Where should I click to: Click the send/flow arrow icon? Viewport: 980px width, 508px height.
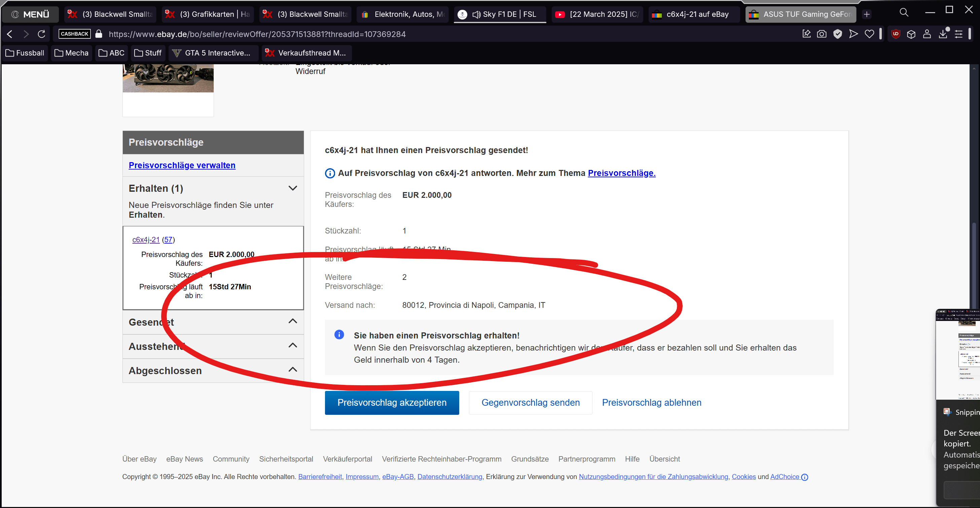click(853, 34)
